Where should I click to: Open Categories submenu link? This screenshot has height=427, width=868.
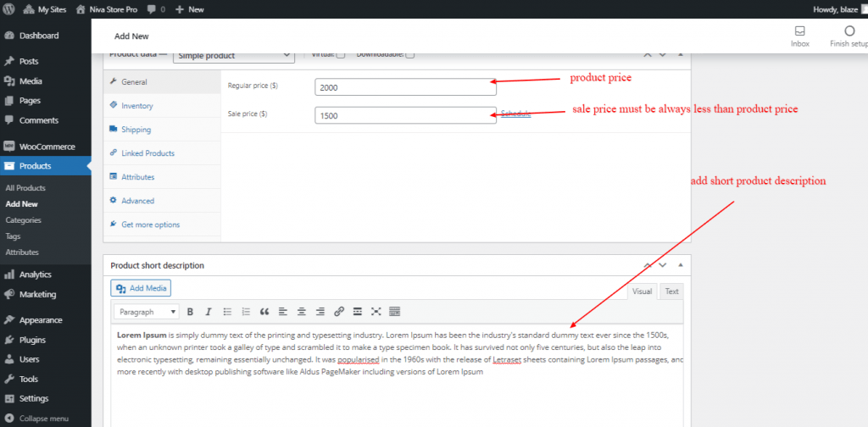[x=23, y=220]
